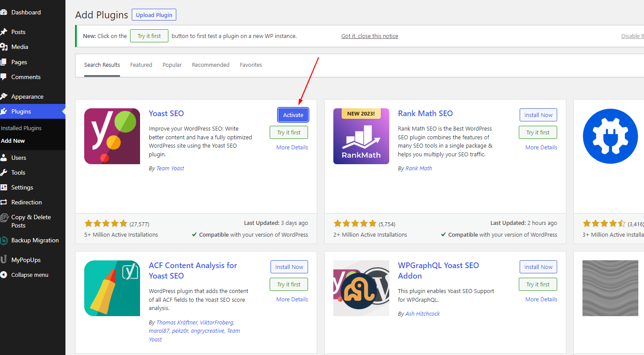Screen dimensions: 644x355
Task: Open Installed Plugins submenu item
Action: tap(21, 128)
